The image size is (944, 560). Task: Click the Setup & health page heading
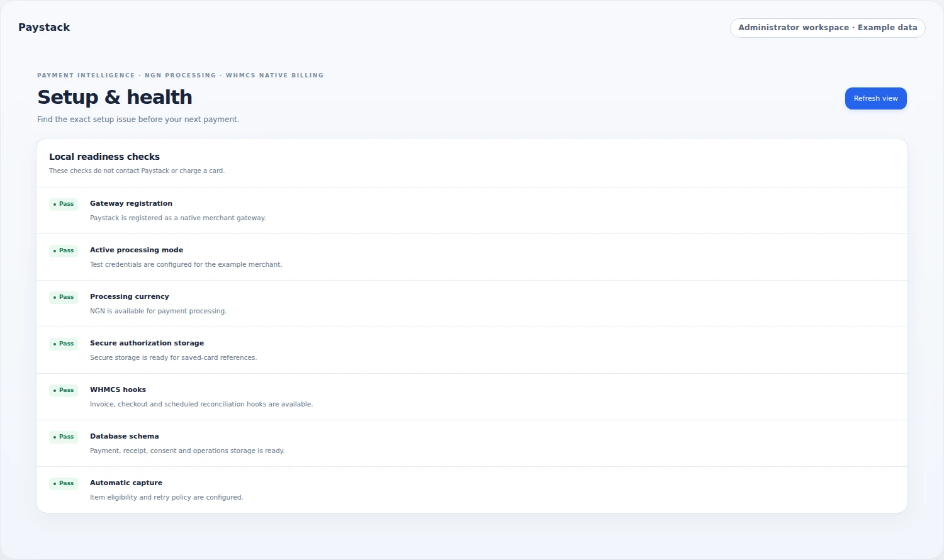click(x=115, y=97)
